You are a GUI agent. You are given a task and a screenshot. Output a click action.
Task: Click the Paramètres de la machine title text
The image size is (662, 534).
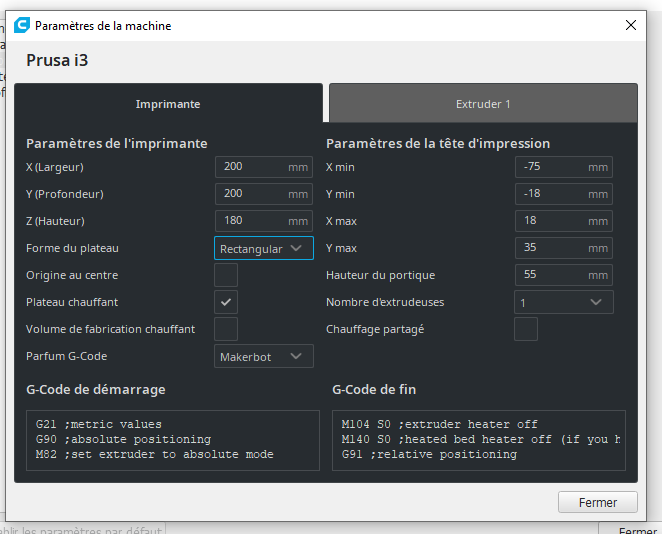pyautogui.click(x=103, y=26)
